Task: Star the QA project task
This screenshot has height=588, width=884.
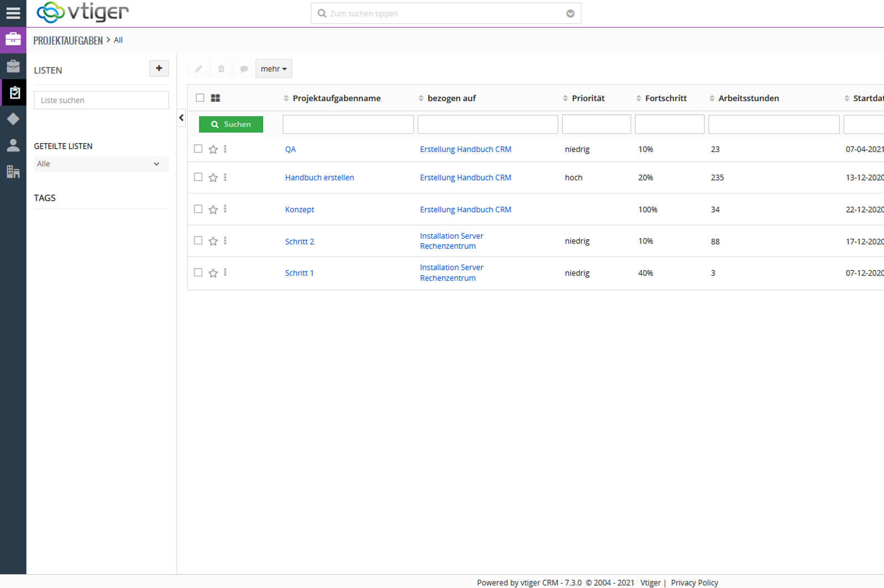Action: 213,149
